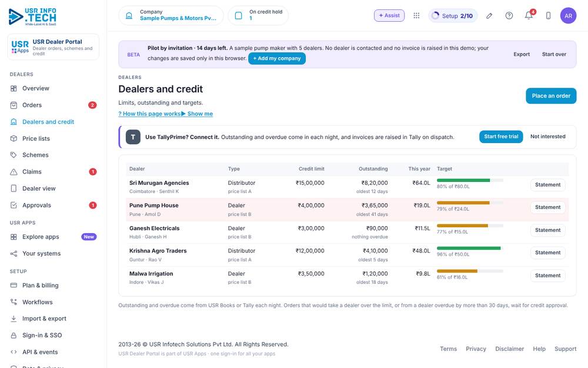Screen dimensions: 588x368
Task: Click the Support footer link
Action: [565, 349]
